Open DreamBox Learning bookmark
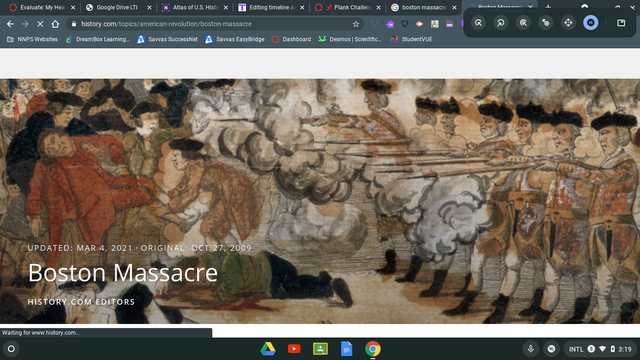 (x=98, y=39)
